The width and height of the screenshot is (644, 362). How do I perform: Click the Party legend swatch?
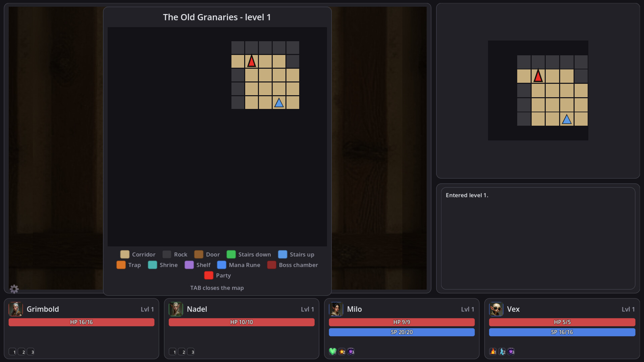pos(209,275)
